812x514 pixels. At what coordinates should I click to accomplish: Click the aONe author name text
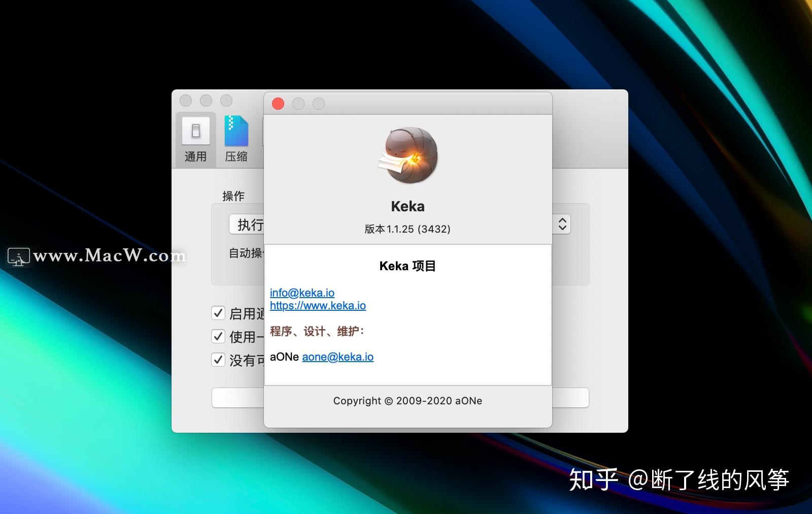284,357
